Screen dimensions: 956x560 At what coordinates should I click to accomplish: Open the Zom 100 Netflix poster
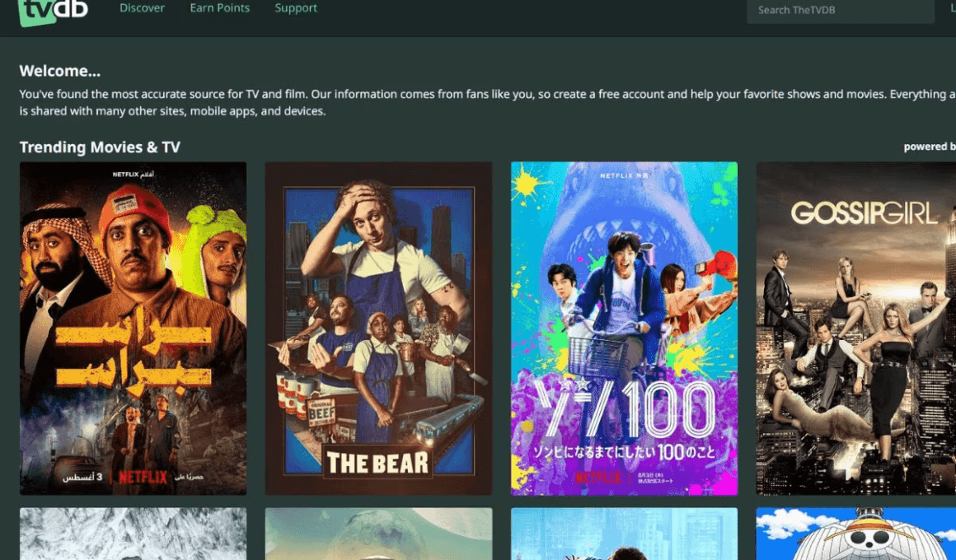tap(625, 328)
